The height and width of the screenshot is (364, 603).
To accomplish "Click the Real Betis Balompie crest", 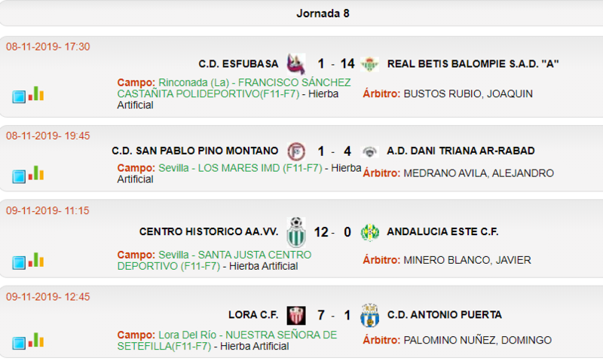I will click(x=369, y=64).
